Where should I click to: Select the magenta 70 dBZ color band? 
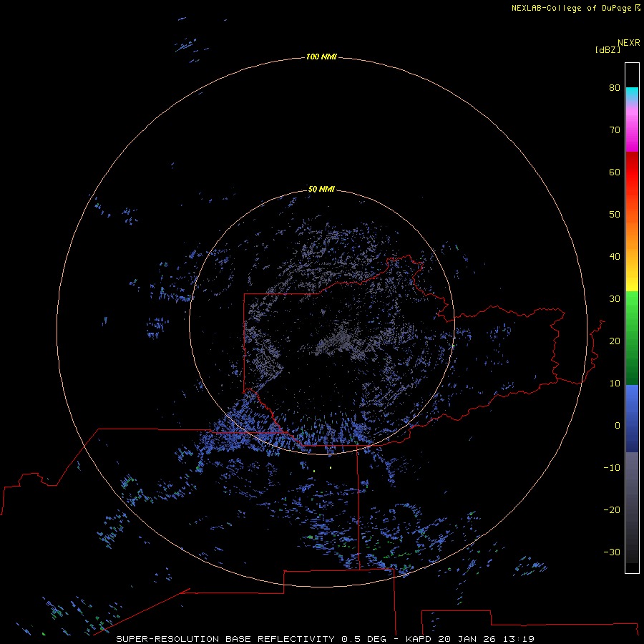(x=632, y=132)
